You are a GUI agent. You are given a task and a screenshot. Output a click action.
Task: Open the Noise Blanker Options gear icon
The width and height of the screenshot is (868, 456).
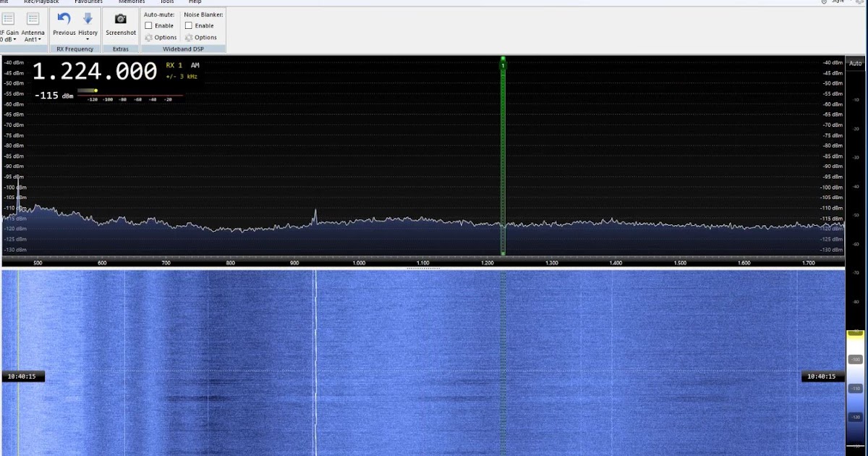coord(190,37)
